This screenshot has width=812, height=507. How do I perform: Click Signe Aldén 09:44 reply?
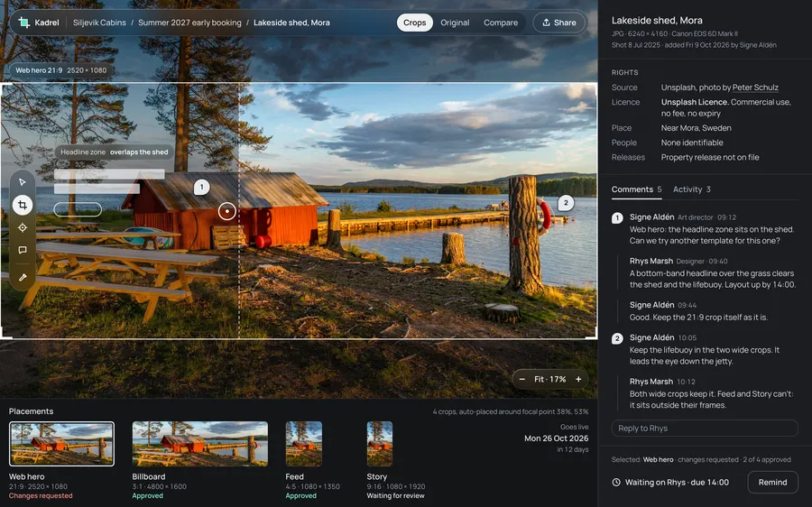tap(698, 311)
